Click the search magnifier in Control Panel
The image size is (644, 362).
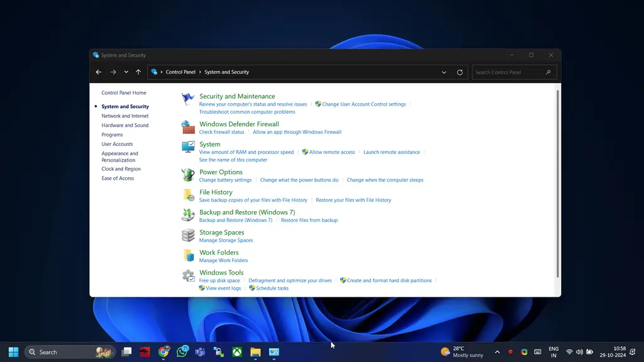[548, 72]
